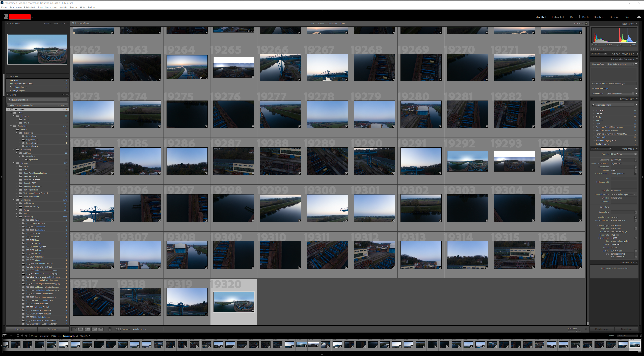Switch to Loupe view icon
The height and width of the screenshot is (356, 644).
click(80, 329)
